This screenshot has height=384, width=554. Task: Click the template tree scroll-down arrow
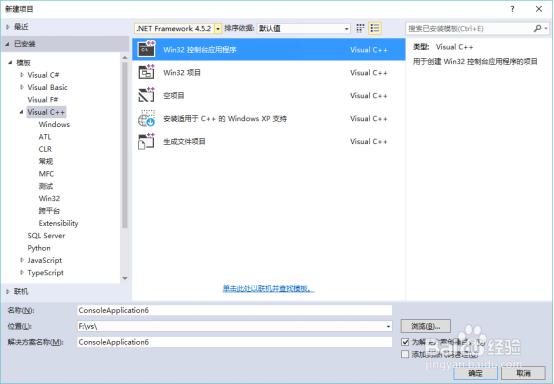point(125,278)
